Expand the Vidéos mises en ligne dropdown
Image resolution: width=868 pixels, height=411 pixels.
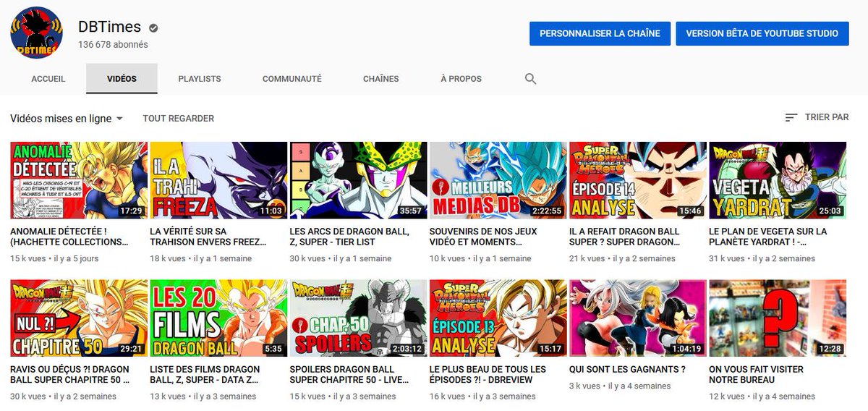coord(67,118)
